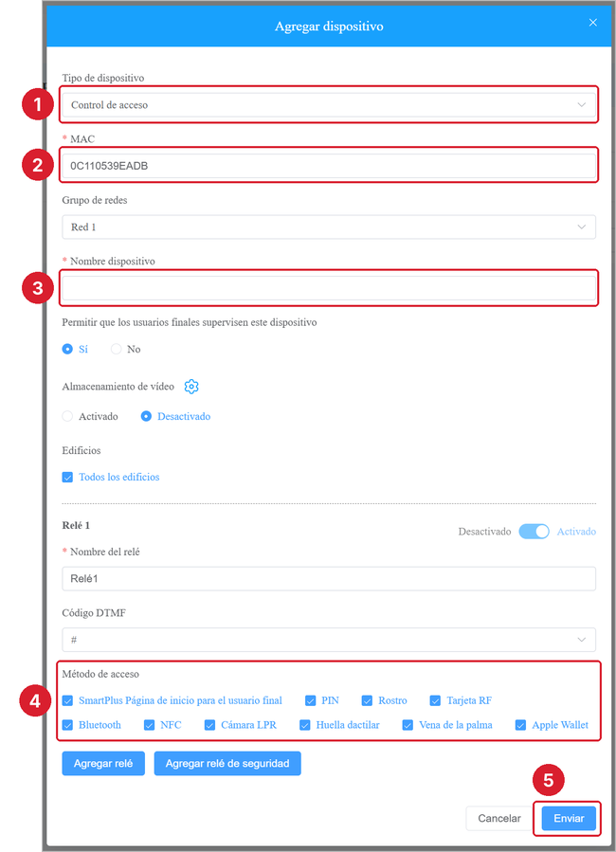The width and height of the screenshot is (616, 852).
Task: Uncheck the Rostro checkbox
Action: (x=367, y=700)
